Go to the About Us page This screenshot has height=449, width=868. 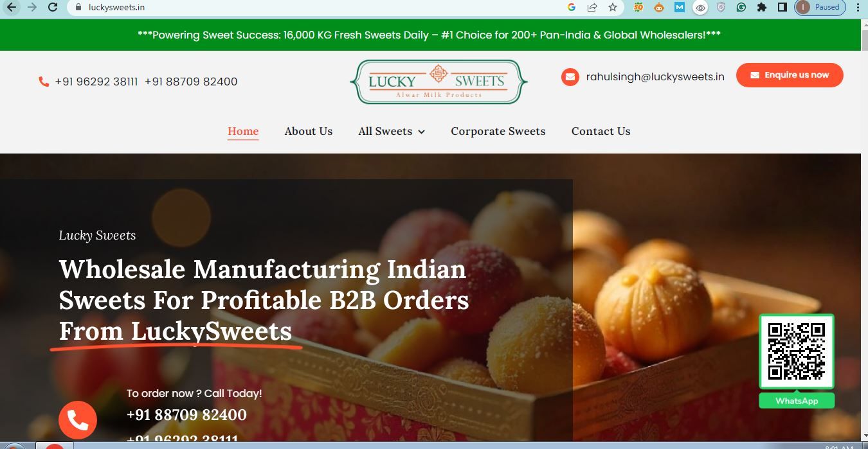click(x=309, y=131)
